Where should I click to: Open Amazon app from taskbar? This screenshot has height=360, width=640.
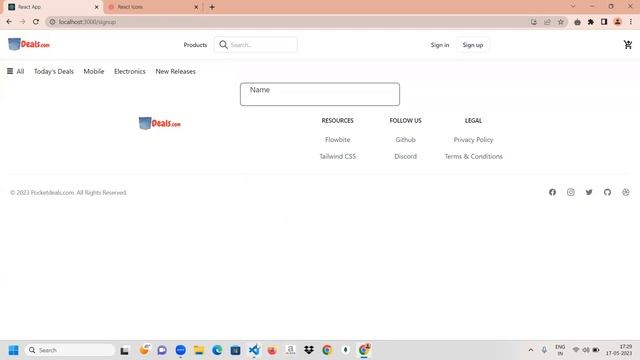click(x=291, y=350)
